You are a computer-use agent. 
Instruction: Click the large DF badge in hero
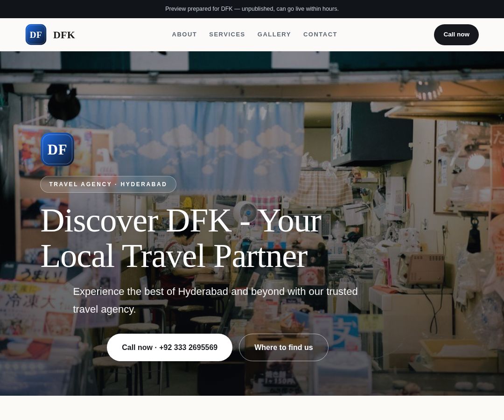[57, 149]
